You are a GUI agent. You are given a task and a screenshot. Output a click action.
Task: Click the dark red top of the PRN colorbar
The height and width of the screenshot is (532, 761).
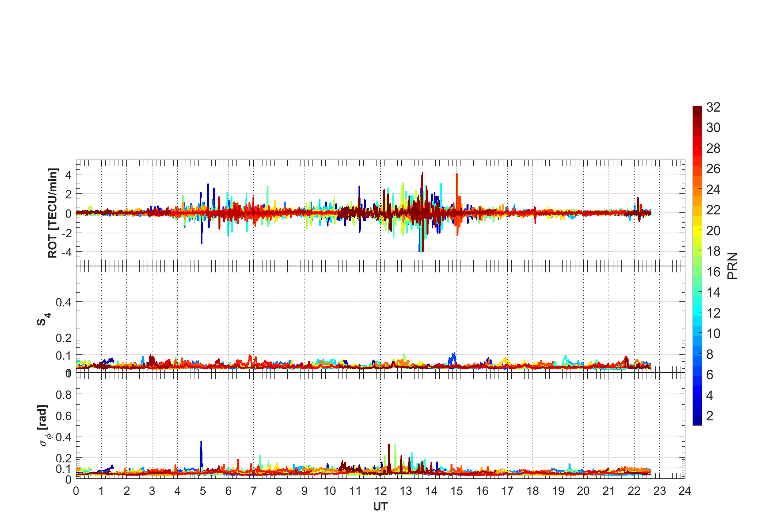[x=697, y=111]
